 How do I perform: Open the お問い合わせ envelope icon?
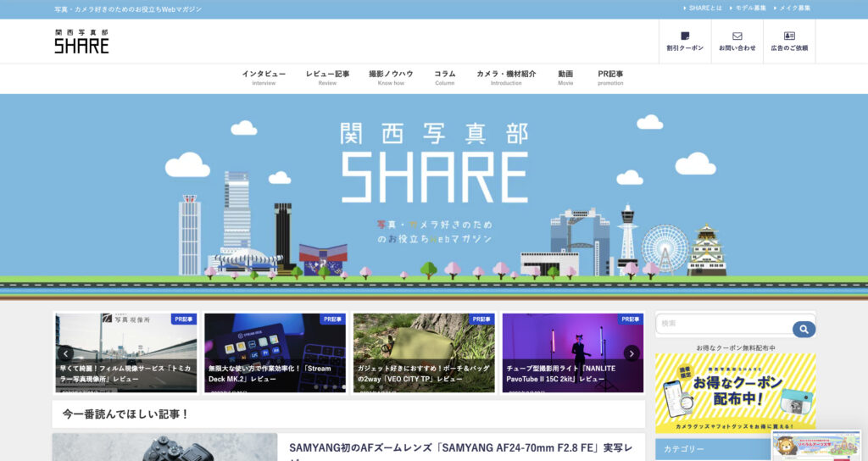(x=737, y=36)
